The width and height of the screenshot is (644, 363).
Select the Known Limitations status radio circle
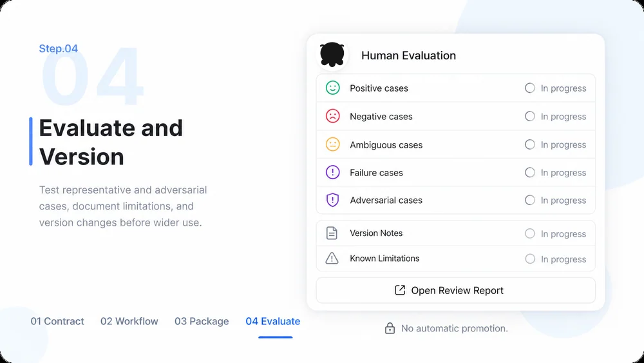tap(530, 259)
